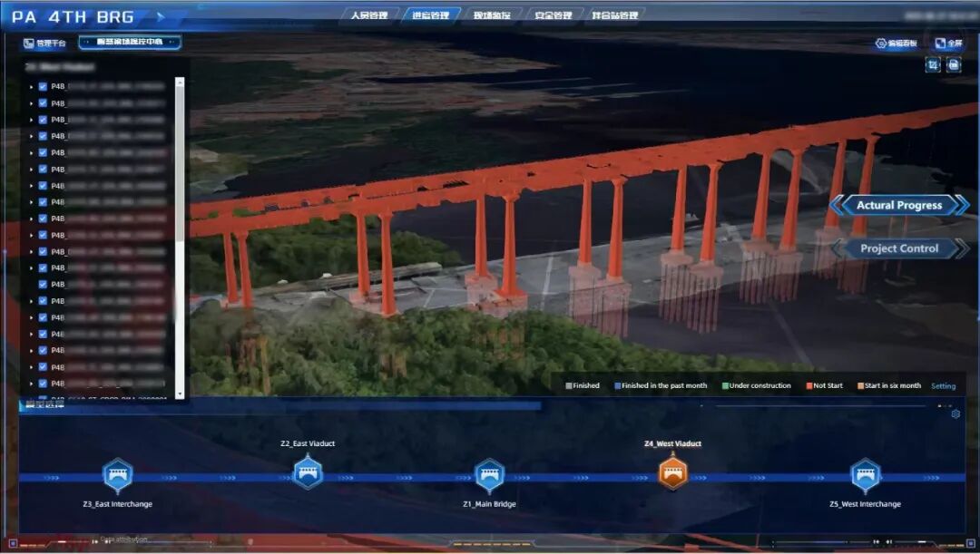Click blue Finished in the past month swatch
This screenshot has width=980, height=554.
(x=618, y=385)
